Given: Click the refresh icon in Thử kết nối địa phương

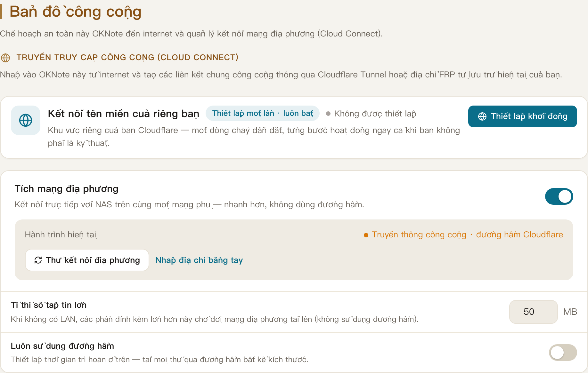Looking at the screenshot, I should pyautogui.click(x=38, y=260).
